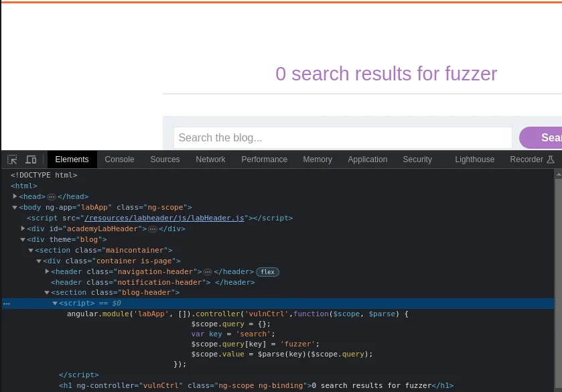The height and width of the screenshot is (392, 562).
Task: Collapse the body ng-app element
Action: (x=15, y=207)
